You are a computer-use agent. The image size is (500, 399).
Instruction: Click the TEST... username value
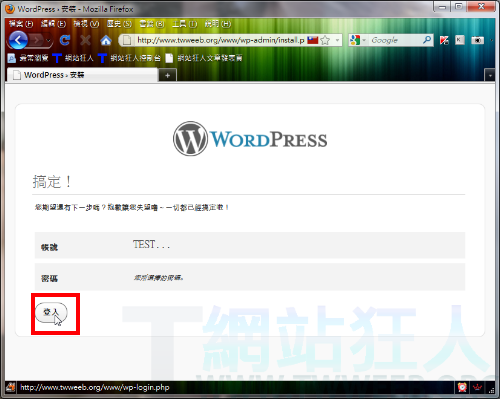[151, 245]
